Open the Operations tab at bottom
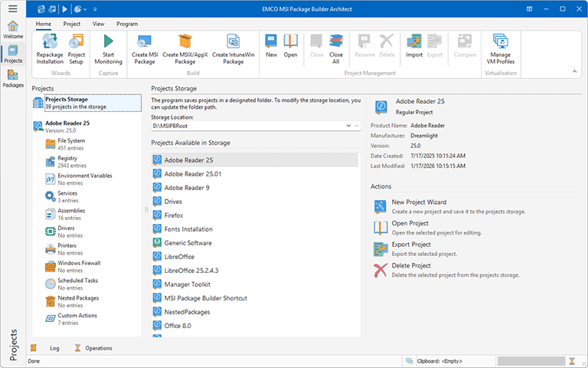Image resolution: width=588 pixels, height=368 pixels. pyautogui.click(x=99, y=348)
